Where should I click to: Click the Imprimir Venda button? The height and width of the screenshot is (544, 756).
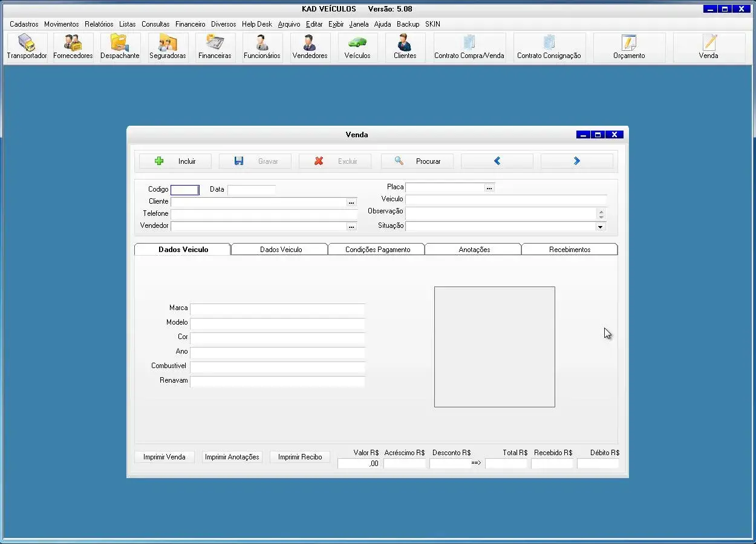[165, 457]
